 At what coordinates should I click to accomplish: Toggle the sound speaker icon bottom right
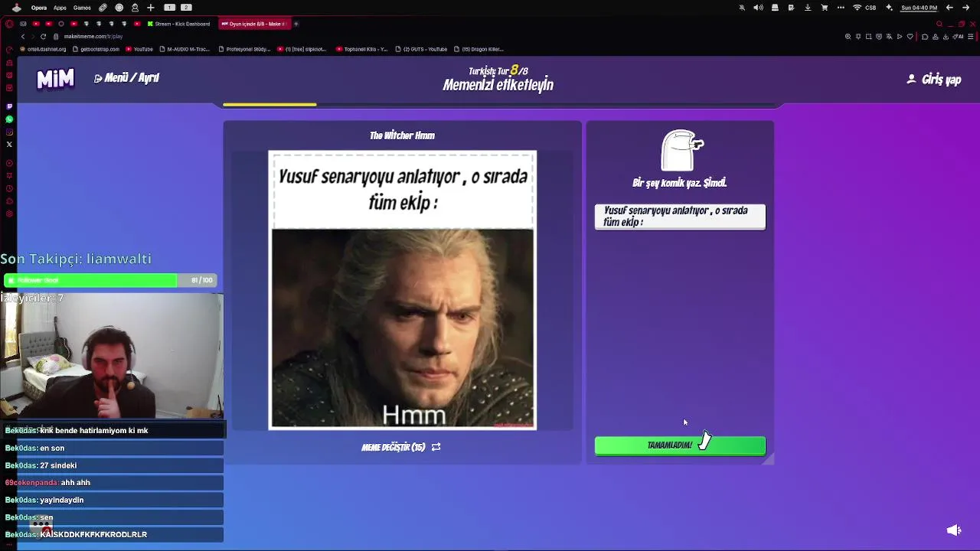click(954, 530)
